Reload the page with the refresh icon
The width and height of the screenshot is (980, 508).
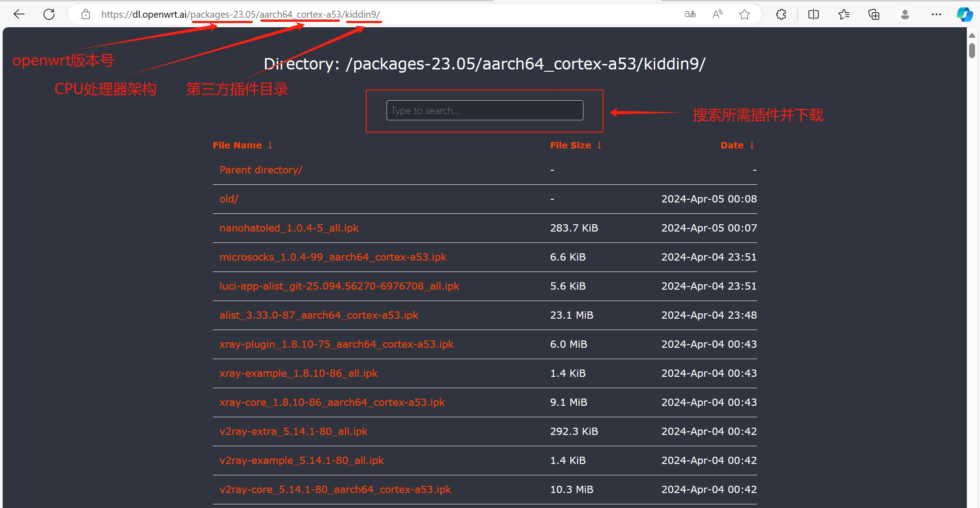pos(49,15)
